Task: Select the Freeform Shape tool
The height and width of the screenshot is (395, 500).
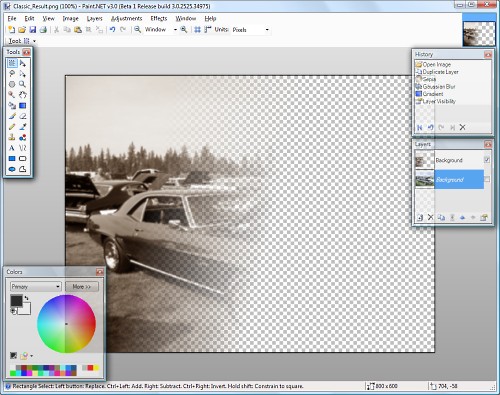Action: (x=23, y=169)
